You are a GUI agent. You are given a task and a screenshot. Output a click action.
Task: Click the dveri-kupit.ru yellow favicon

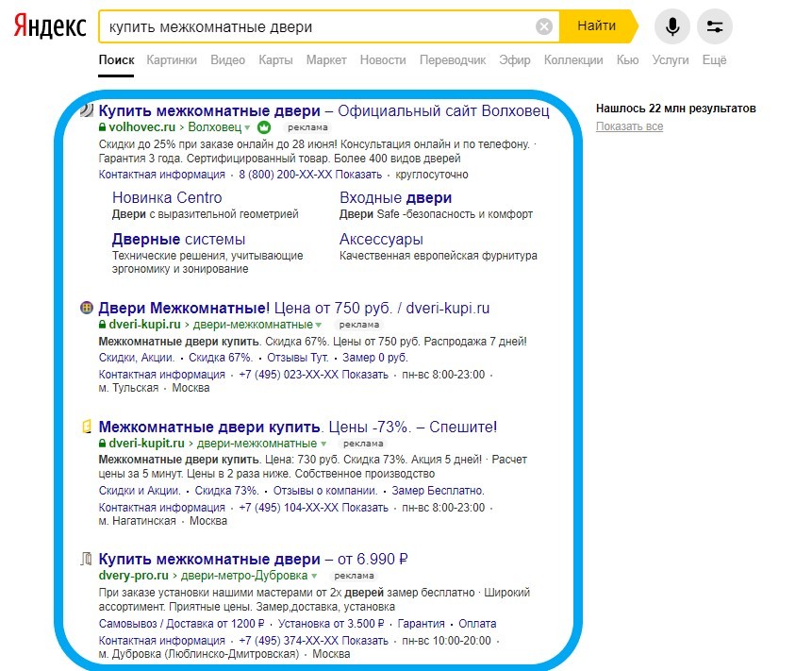click(88, 427)
